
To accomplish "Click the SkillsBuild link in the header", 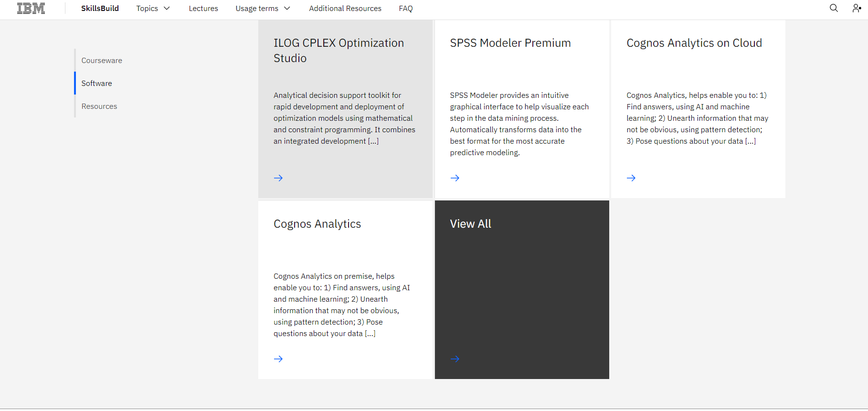I will coord(100,8).
